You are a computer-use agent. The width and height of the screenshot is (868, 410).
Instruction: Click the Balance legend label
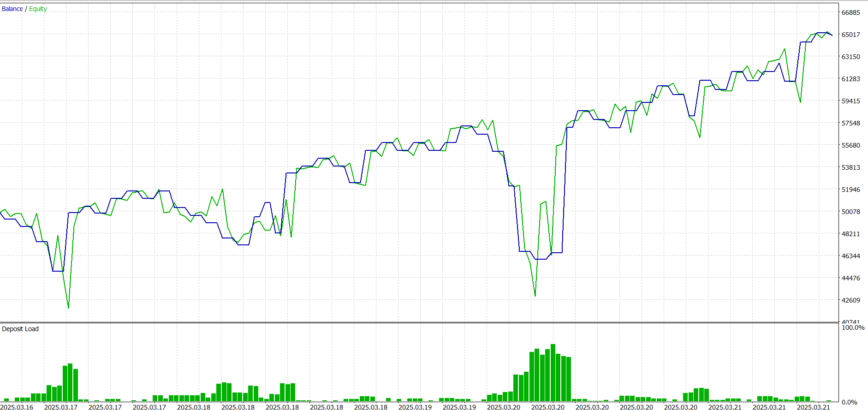[12, 9]
